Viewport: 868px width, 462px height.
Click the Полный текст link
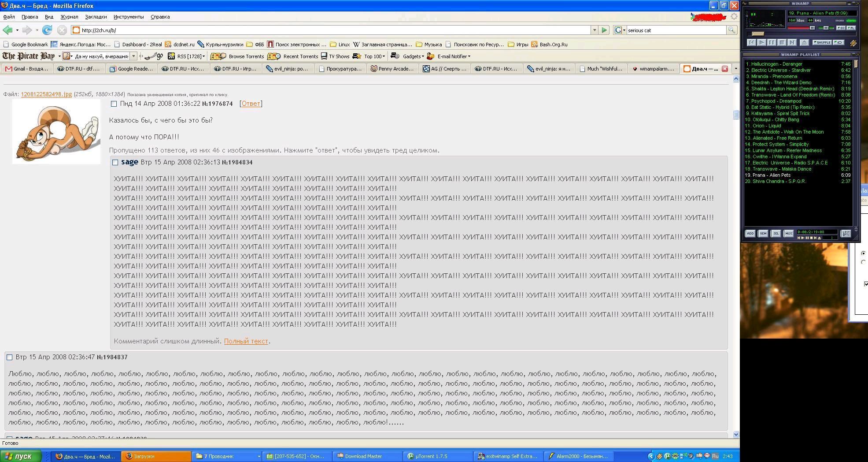click(x=246, y=341)
